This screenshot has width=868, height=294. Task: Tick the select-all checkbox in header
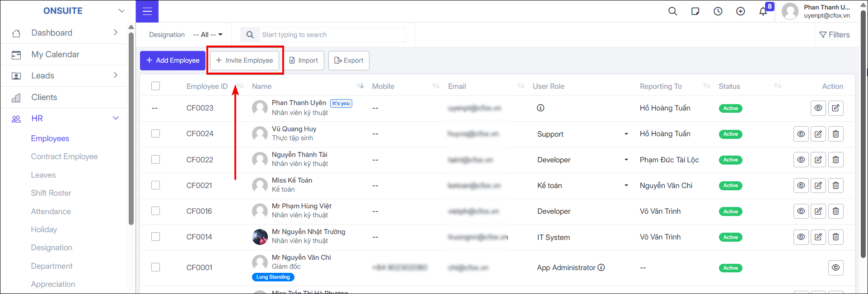click(156, 86)
